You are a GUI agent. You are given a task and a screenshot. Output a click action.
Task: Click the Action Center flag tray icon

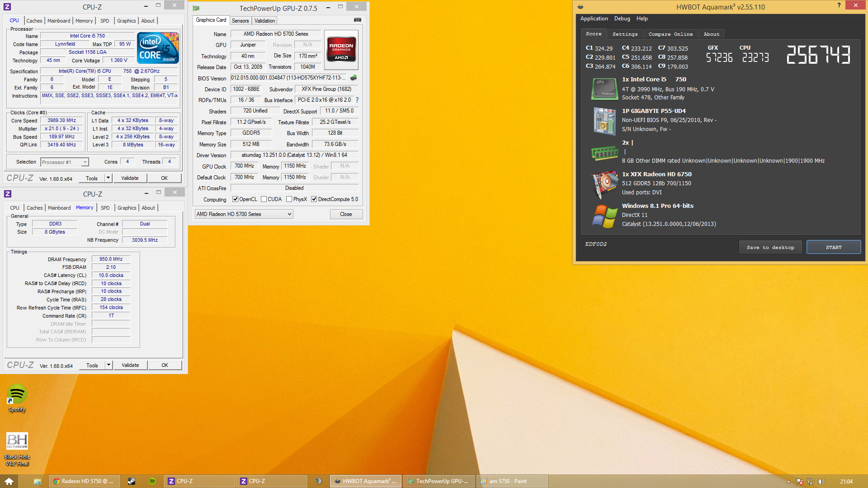pyautogui.click(x=800, y=482)
